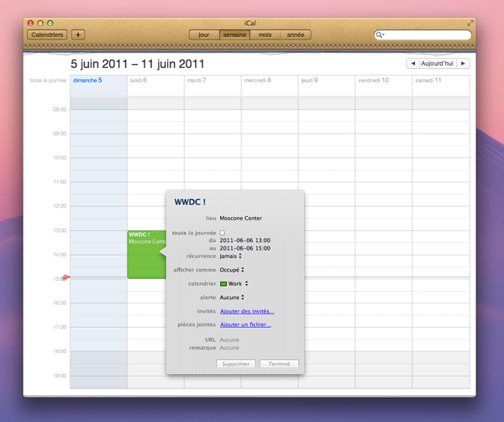Add a new event with plus button
The height and width of the screenshot is (422, 504).
78,34
